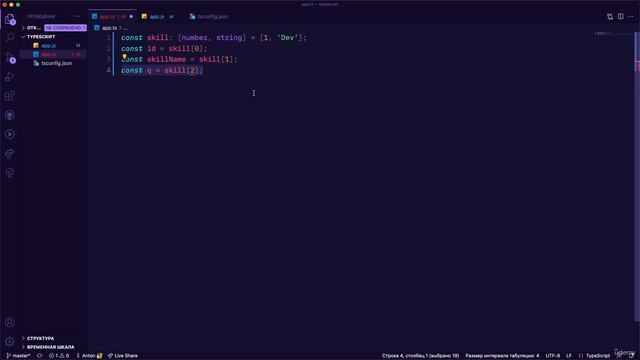Collapse the TYPESCRIPT folder section
Screen dimensions: 640x360
coord(41,37)
